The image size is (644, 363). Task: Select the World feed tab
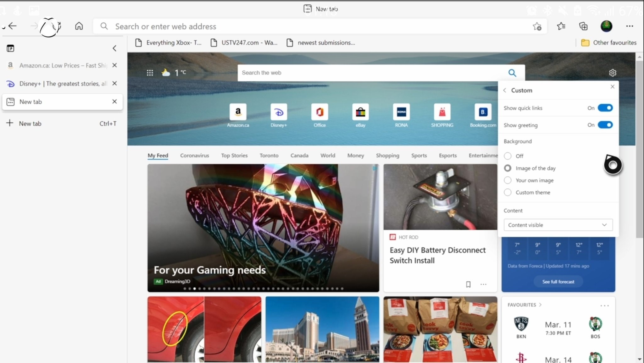click(328, 156)
